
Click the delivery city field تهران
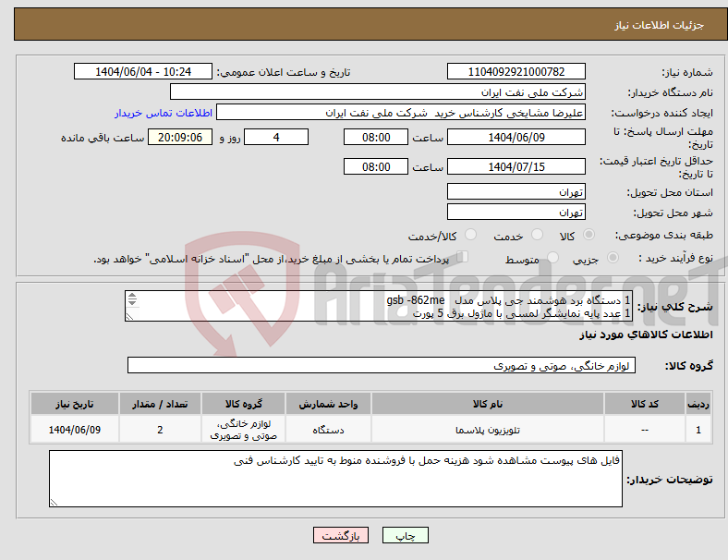(x=516, y=212)
